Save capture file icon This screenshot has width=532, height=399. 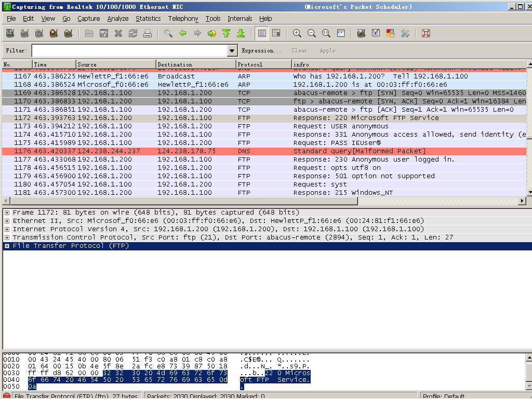coord(104,33)
